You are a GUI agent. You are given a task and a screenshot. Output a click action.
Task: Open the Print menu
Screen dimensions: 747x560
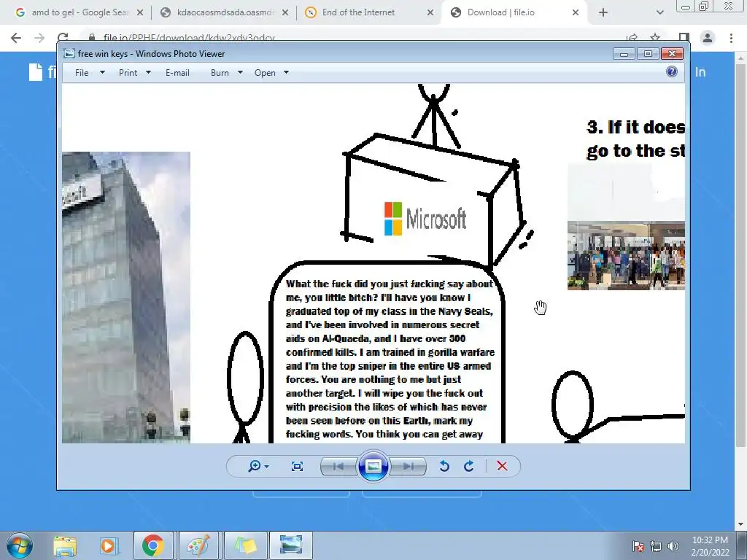[x=128, y=73]
